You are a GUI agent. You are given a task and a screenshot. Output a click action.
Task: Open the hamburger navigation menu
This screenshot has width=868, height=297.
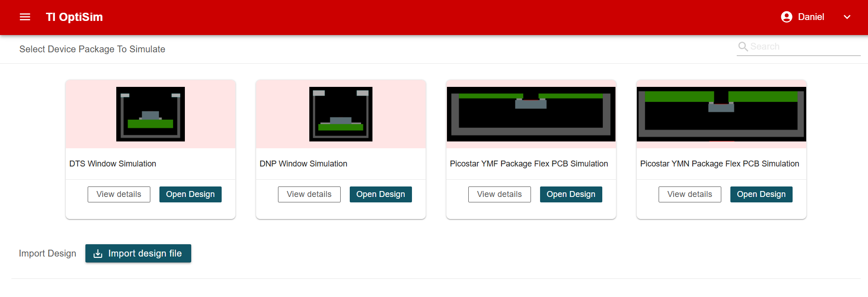[x=25, y=17]
